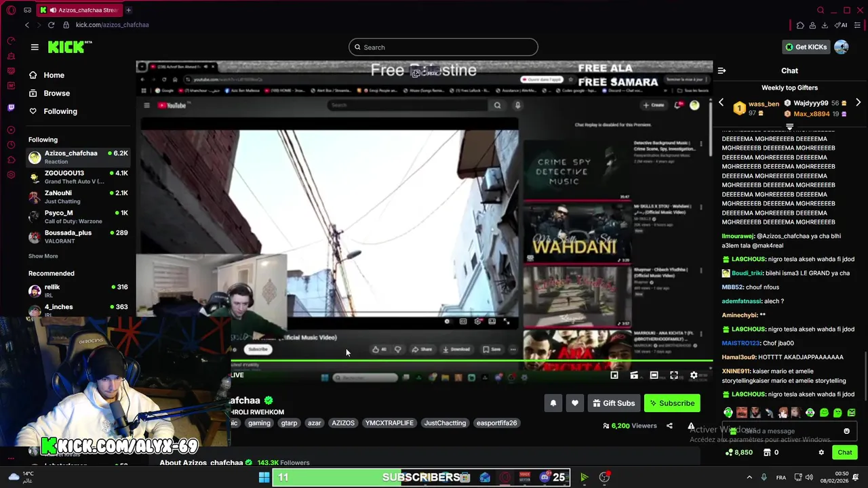Viewport: 868px width, 488px height.
Task: Switch FRA keyboard language
Action: (x=781, y=477)
